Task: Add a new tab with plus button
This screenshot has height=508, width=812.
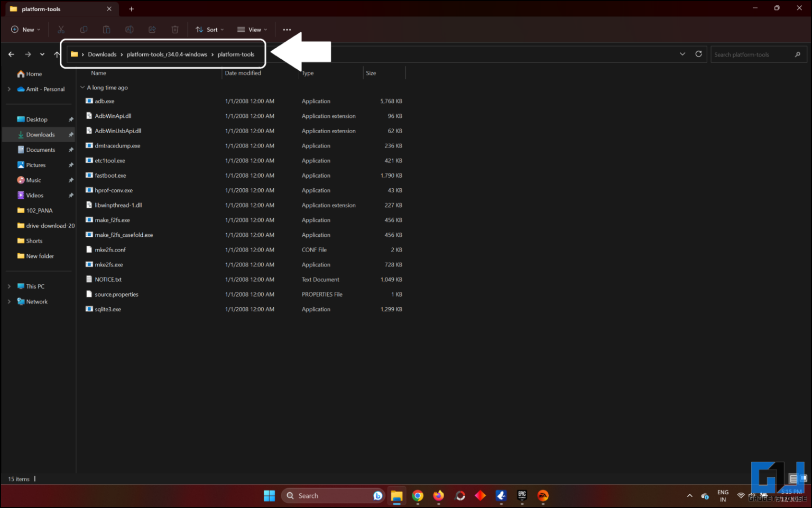Action: tap(132, 9)
